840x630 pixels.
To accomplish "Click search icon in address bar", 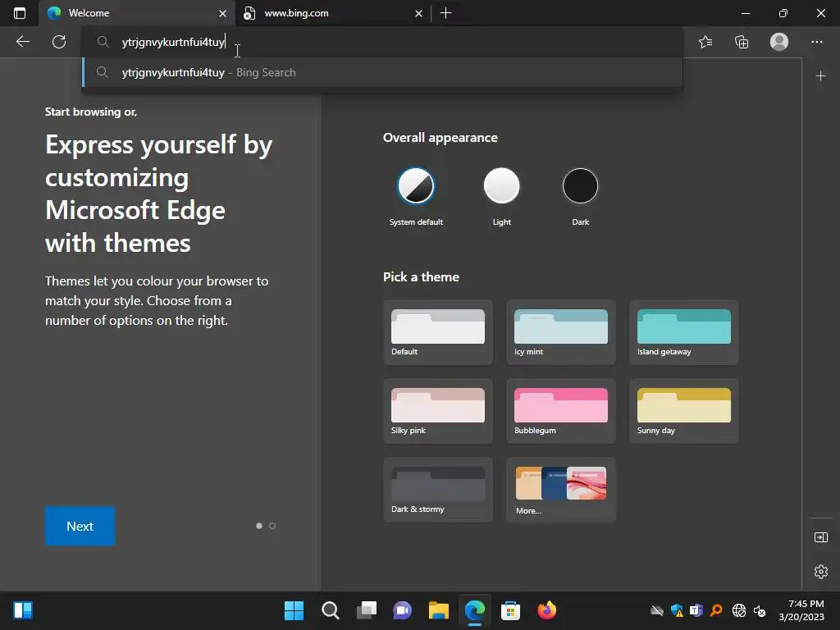I will click(103, 42).
